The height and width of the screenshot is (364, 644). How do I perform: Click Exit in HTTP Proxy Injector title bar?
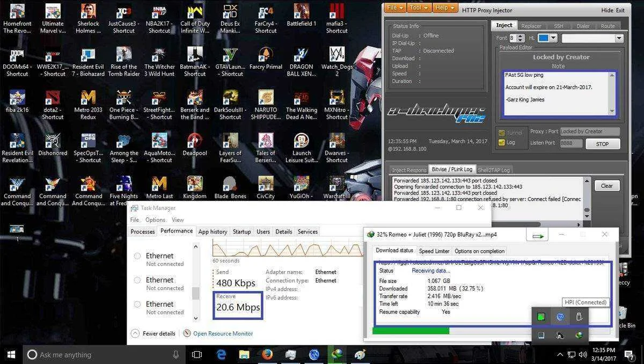click(620, 10)
